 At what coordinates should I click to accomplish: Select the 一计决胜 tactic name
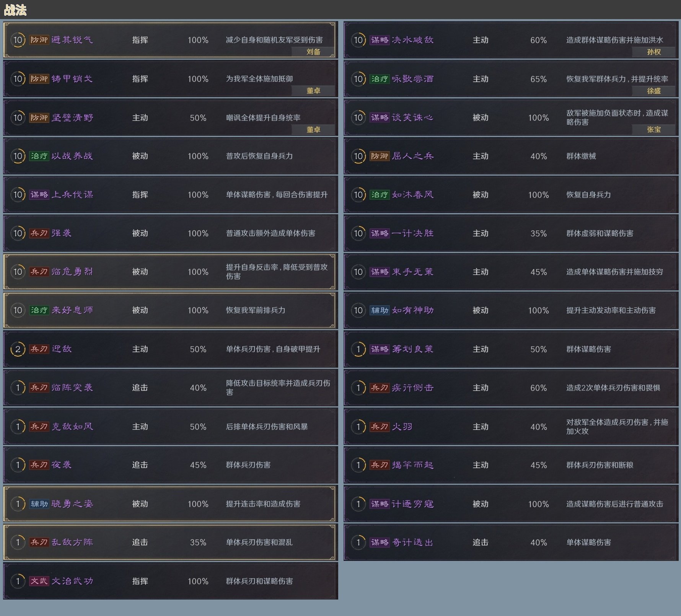pos(412,233)
